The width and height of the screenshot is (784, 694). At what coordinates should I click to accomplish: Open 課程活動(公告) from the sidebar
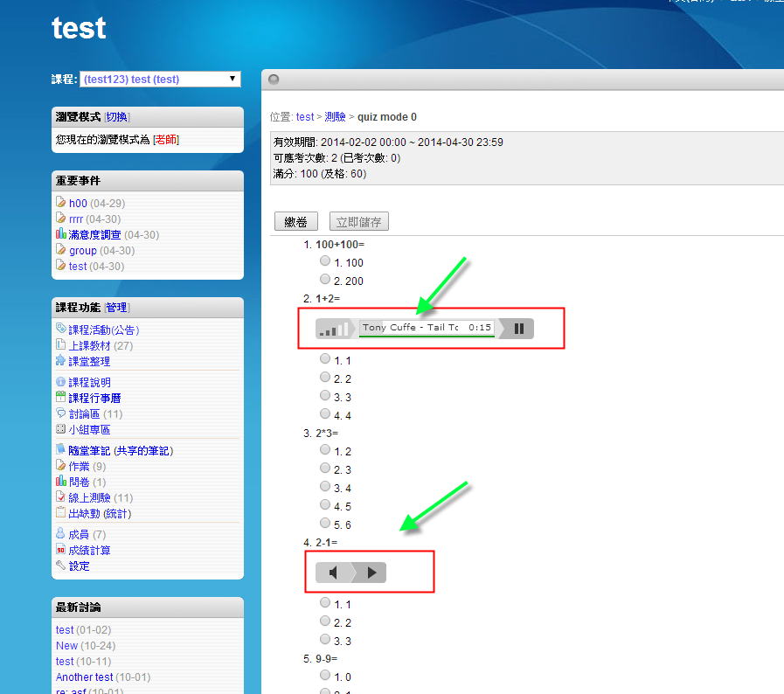click(103, 330)
